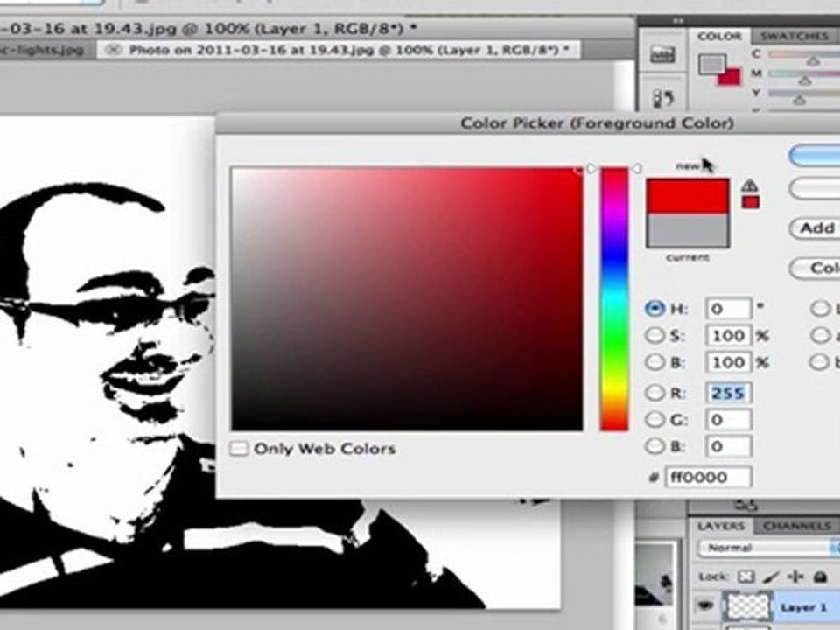Click the S percentage input field
The width and height of the screenshot is (840, 630).
[728, 336]
